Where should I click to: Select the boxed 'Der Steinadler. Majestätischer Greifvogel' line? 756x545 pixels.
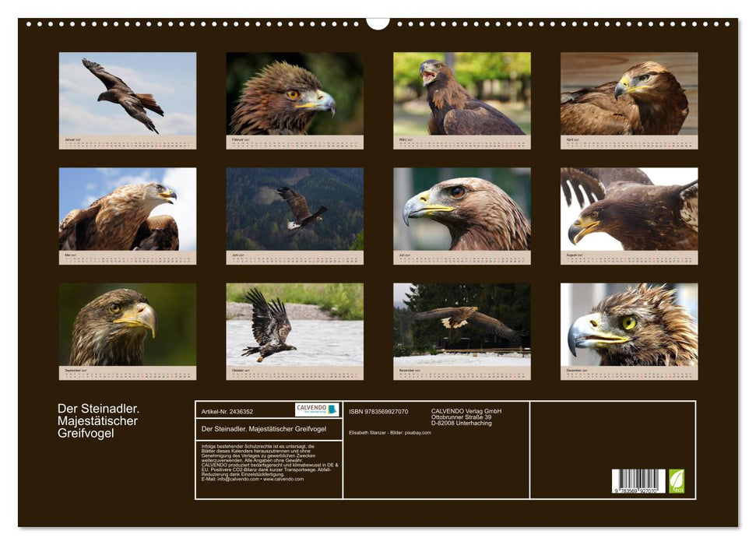(x=264, y=429)
